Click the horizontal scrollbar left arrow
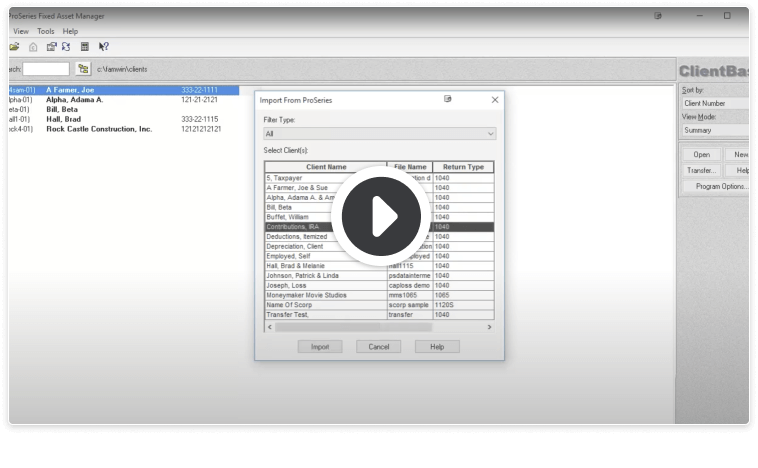The height and width of the screenshot is (468, 758). pyautogui.click(x=270, y=327)
